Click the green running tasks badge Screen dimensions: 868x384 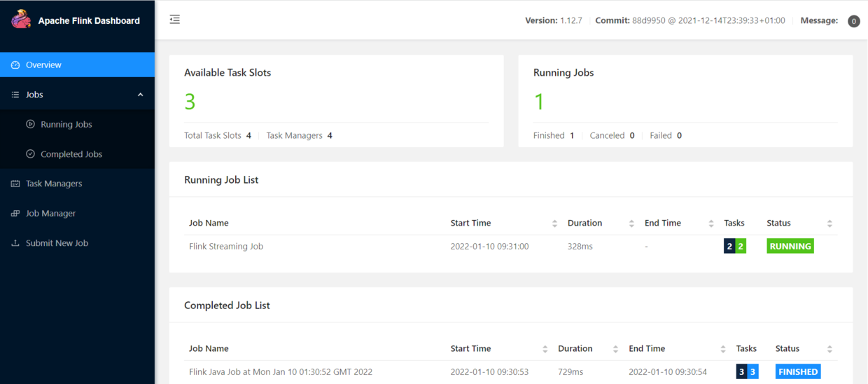(741, 247)
